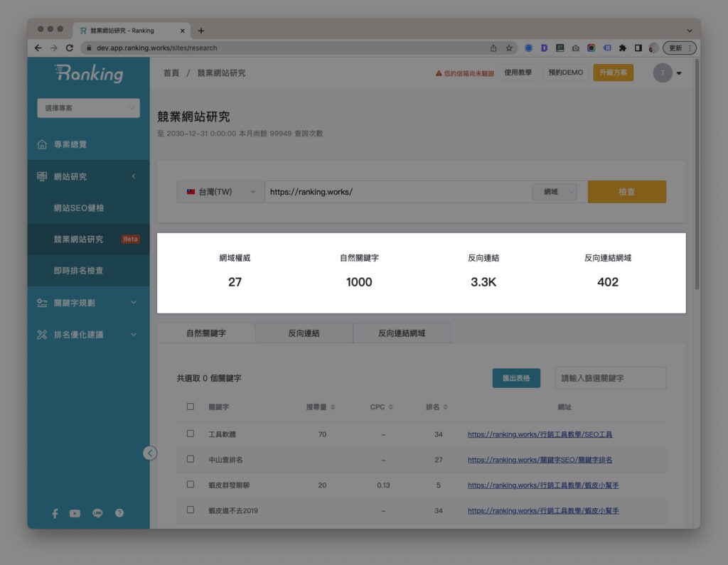Expand the 關鍵字規劃 sidebar section
The height and width of the screenshot is (565, 728).
pos(134,303)
